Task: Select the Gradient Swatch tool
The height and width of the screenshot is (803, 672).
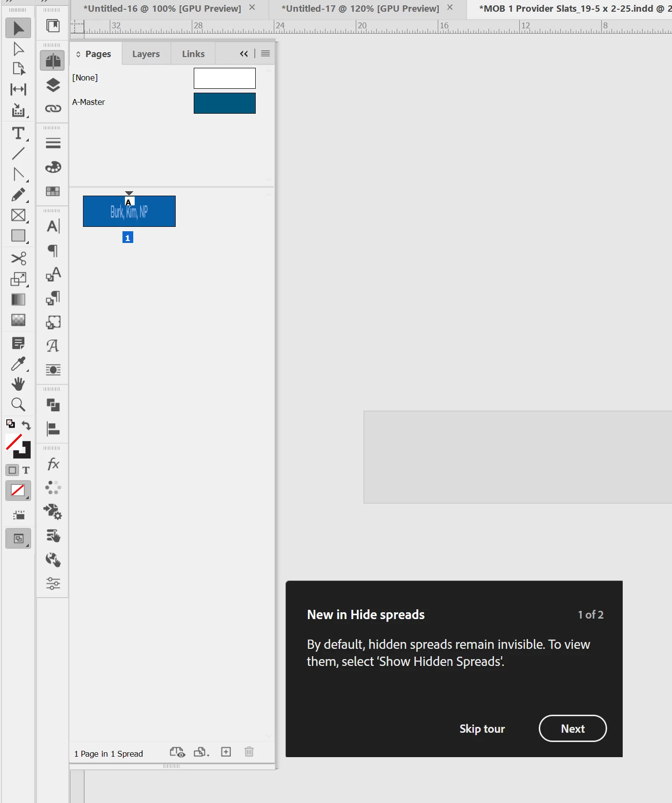Action: (18, 300)
